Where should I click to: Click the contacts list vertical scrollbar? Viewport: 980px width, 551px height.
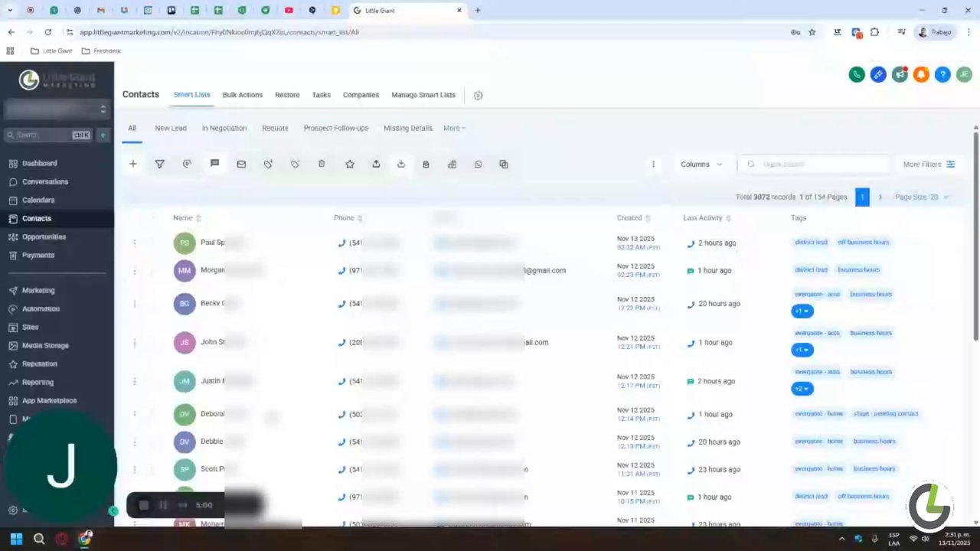click(x=976, y=236)
